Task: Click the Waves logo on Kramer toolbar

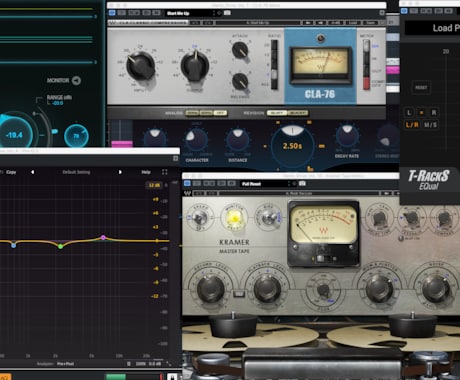Action: (188, 193)
